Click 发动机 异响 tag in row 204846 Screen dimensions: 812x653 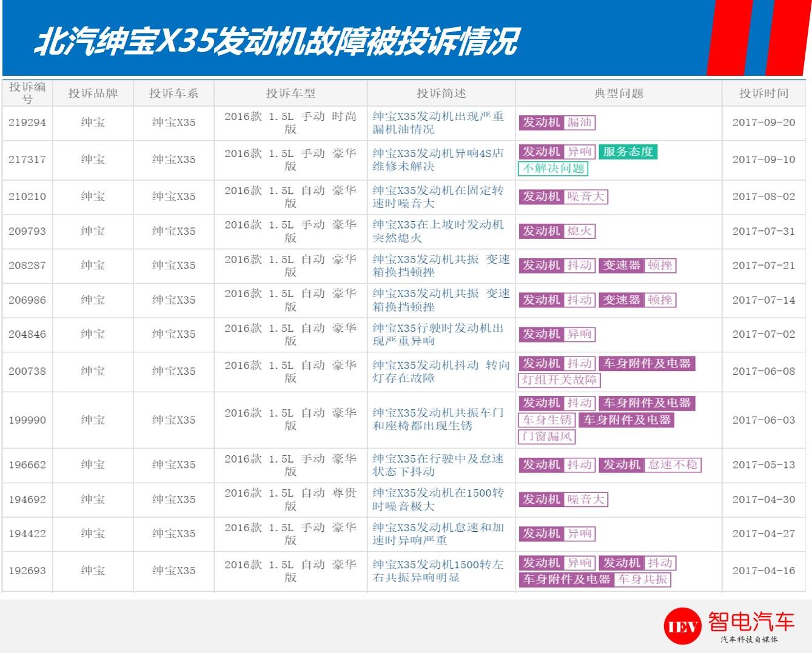click(557, 334)
